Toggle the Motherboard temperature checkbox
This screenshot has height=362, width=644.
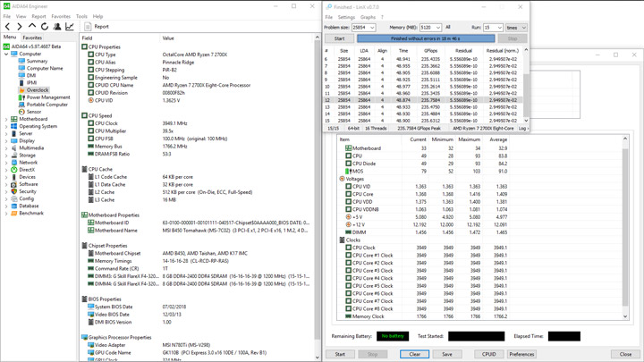(348, 148)
